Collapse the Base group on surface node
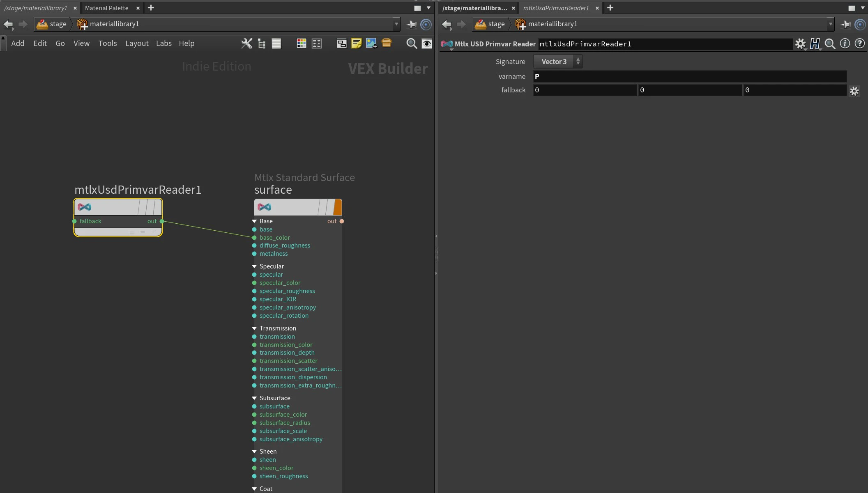 (x=254, y=221)
